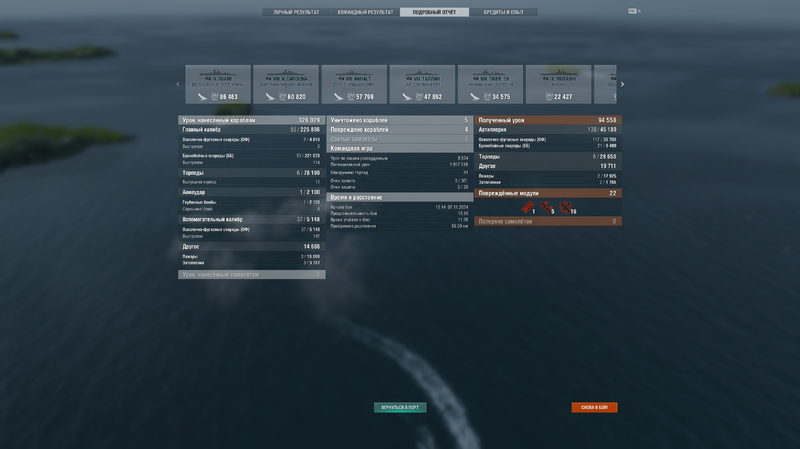
Task: Click the Урон, нанесённый самолётам header
Action: (252, 275)
